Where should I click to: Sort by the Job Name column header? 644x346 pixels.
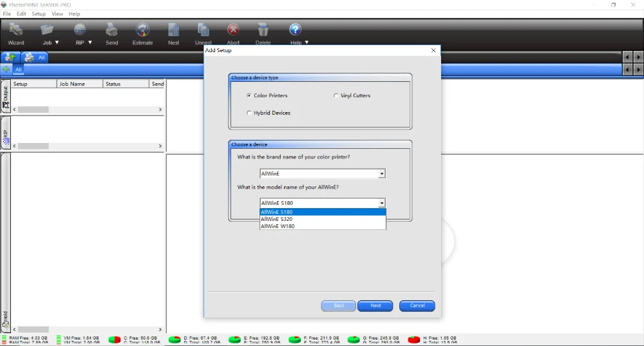[80, 84]
